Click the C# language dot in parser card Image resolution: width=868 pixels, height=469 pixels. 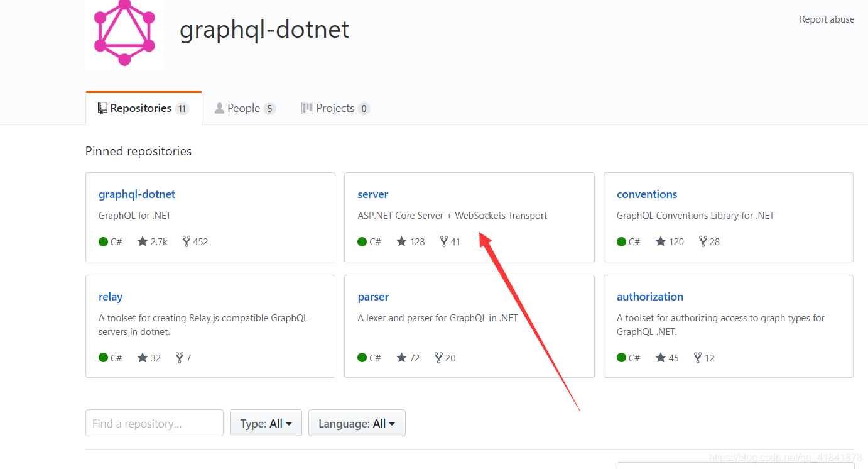(x=362, y=358)
